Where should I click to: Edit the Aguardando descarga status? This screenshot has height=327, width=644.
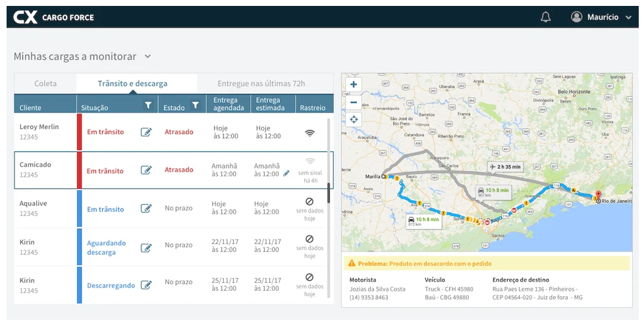coord(146,248)
